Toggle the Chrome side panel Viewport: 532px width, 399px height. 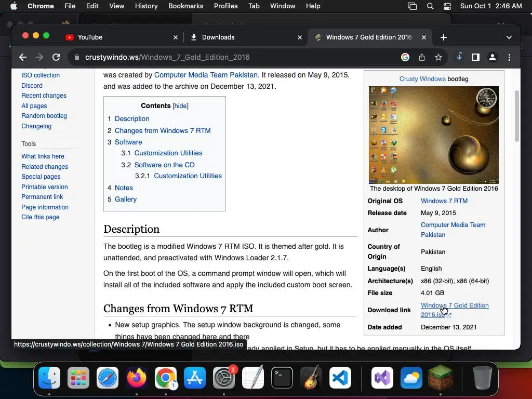(476, 57)
